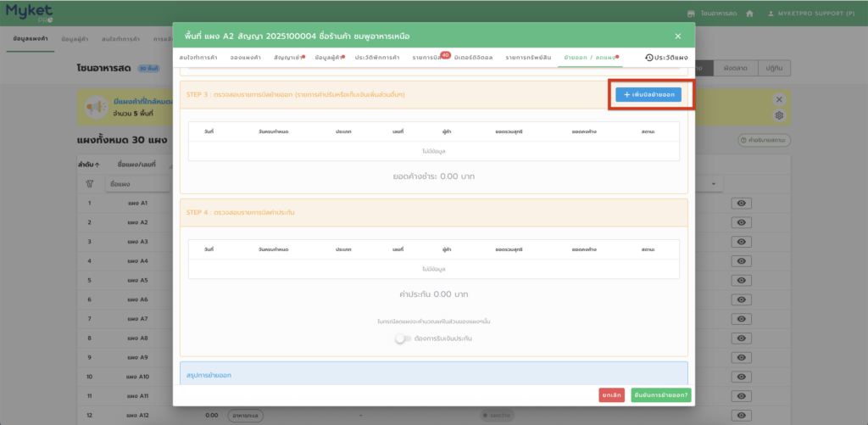Image resolution: width=868 pixels, height=425 pixels.
Task: Toggle ต้องการรับเงินประกัน switch
Action: [x=403, y=338]
